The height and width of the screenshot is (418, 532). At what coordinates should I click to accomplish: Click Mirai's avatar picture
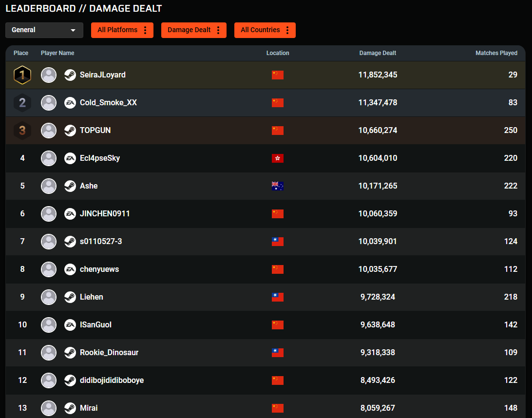tap(49, 408)
